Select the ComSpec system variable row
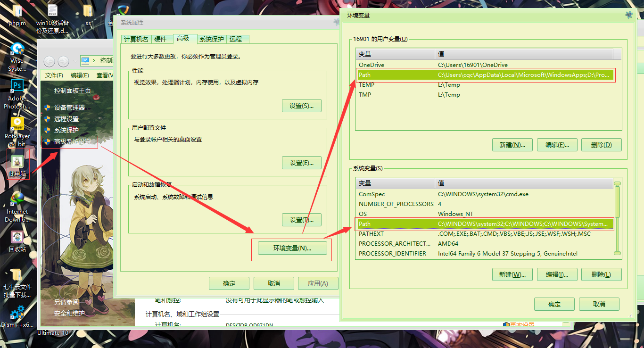The image size is (644, 348). (x=485, y=194)
